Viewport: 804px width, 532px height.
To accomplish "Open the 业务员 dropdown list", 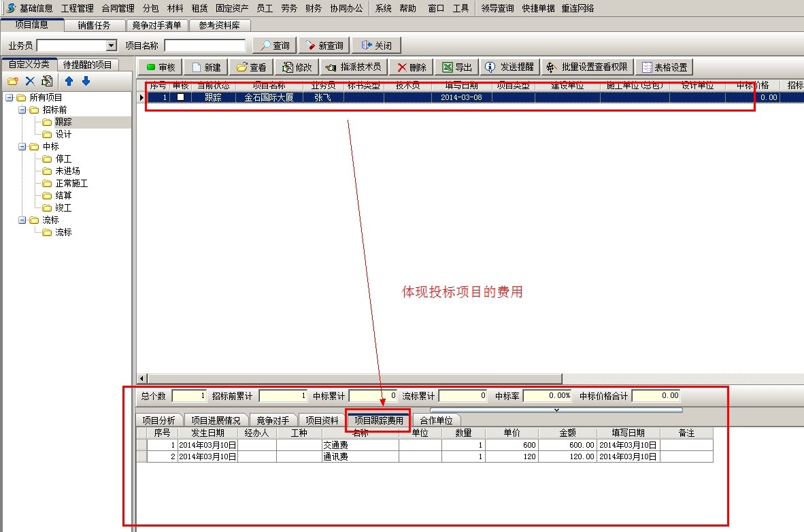I will tap(112, 46).
